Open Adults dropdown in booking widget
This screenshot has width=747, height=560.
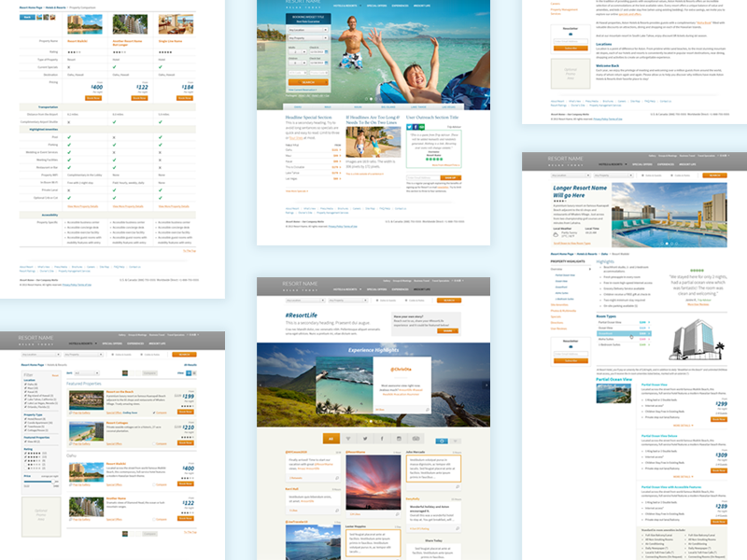click(x=297, y=52)
